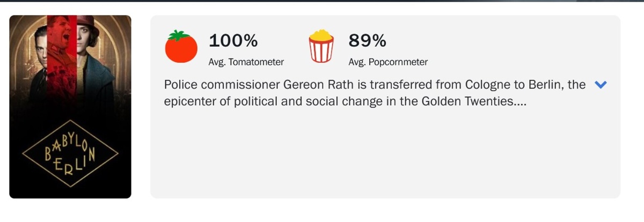Click the 89% Popcornmeter score
The image size is (644, 222).
(x=367, y=40)
